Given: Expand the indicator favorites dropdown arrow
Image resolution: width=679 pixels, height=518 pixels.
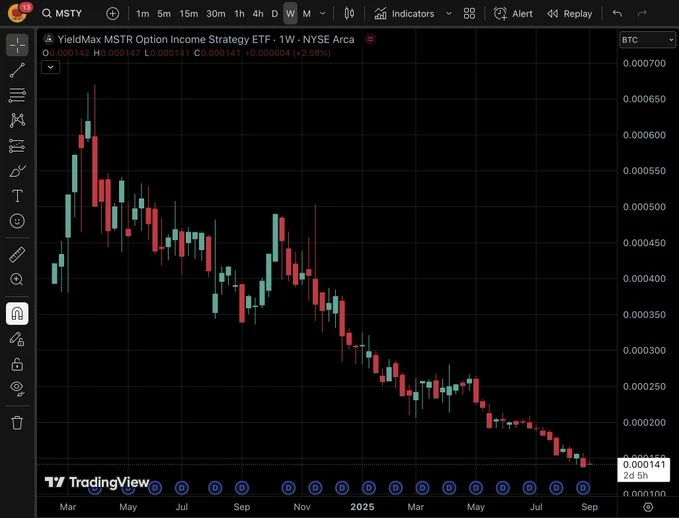Looking at the screenshot, I should [449, 14].
